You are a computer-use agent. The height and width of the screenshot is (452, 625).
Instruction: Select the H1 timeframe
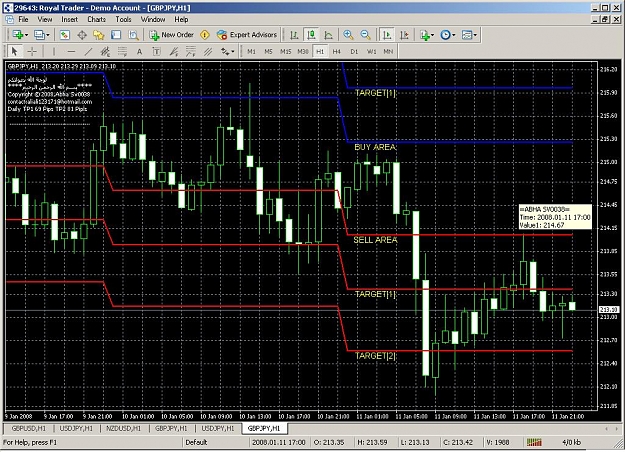pyautogui.click(x=320, y=51)
